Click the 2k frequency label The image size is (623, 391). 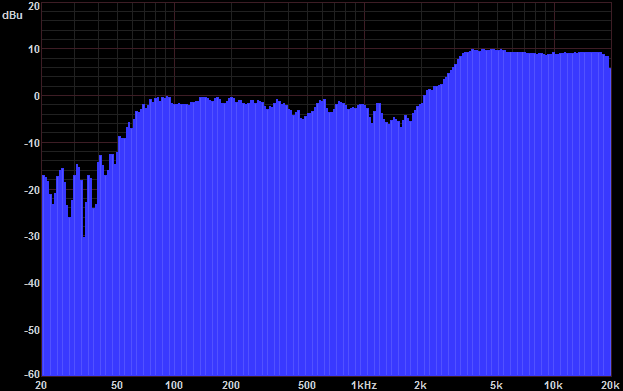[420, 385]
